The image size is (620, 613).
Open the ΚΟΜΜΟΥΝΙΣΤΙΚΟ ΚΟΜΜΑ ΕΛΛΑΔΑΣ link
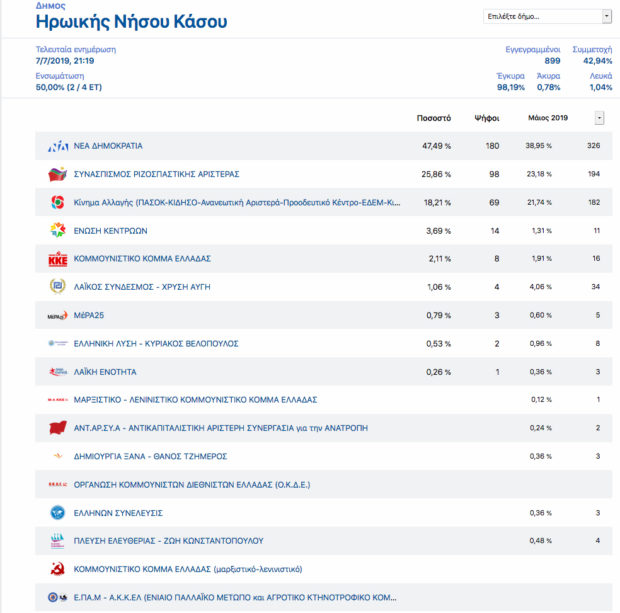(x=142, y=259)
